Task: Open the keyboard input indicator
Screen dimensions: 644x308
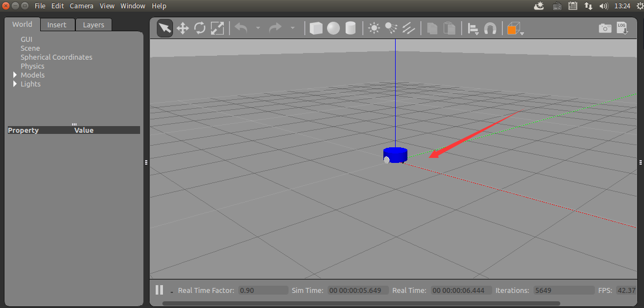Action: point(558,6)
